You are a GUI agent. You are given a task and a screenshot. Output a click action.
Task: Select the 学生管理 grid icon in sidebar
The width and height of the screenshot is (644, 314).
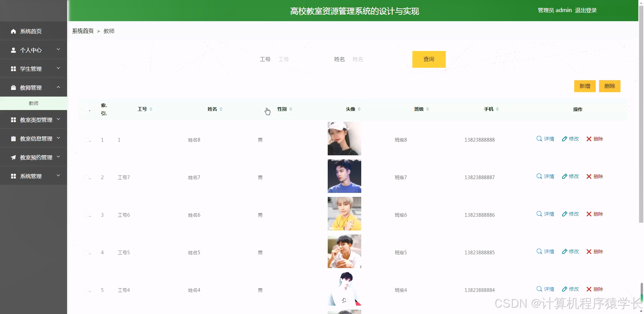(13, 69)
